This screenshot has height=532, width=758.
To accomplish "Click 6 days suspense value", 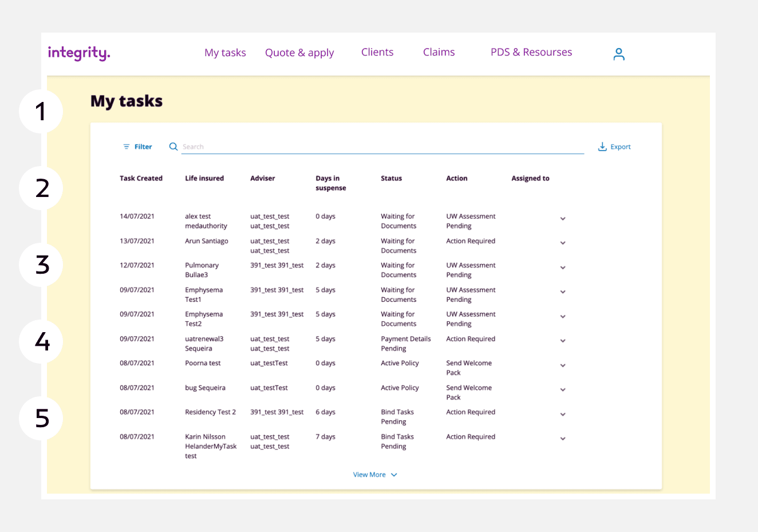I will (326, 412).
